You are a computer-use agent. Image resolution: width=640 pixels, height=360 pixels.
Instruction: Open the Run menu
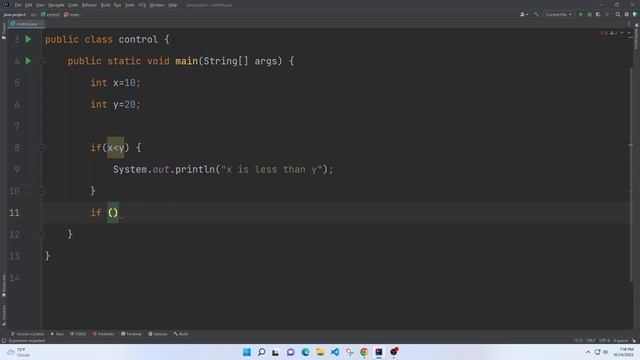click(118, 5)
